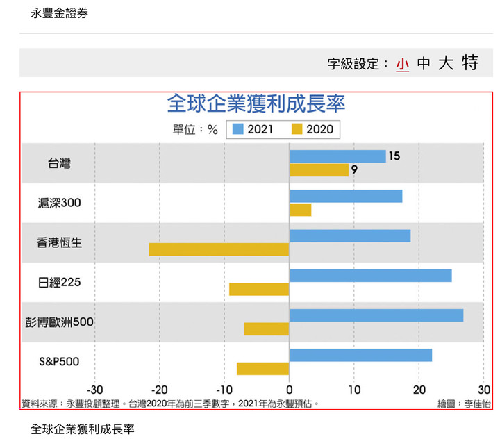Set font size to 特 (extra large)
500x448 pixels.
470,63
